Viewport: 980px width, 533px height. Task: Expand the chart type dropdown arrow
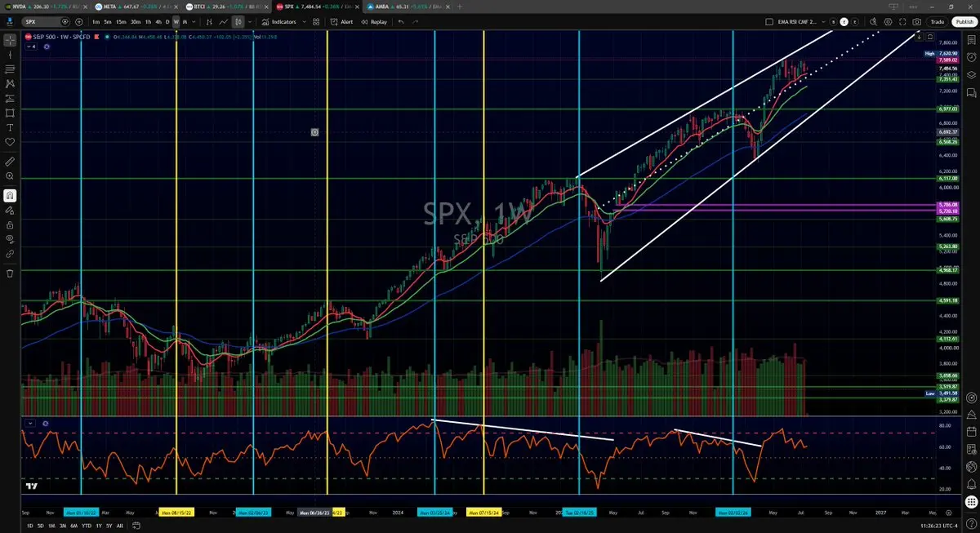coord(250,21)
